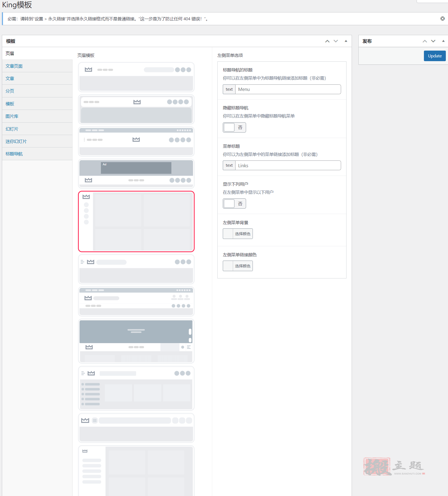This screenshot has height=496, width=448.
Task: Move 模板 panel up arrow
Action: [x=327, y=41]
